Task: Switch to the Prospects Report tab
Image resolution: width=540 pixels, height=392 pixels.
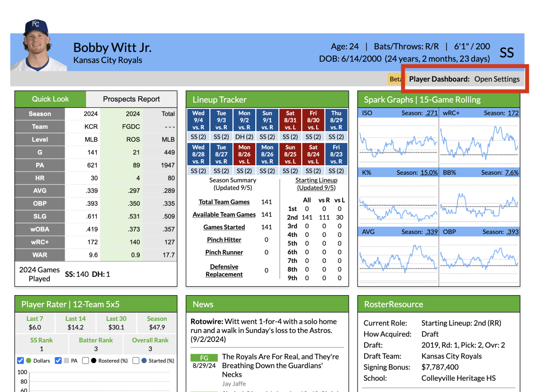Action: [x=131, y=99]
